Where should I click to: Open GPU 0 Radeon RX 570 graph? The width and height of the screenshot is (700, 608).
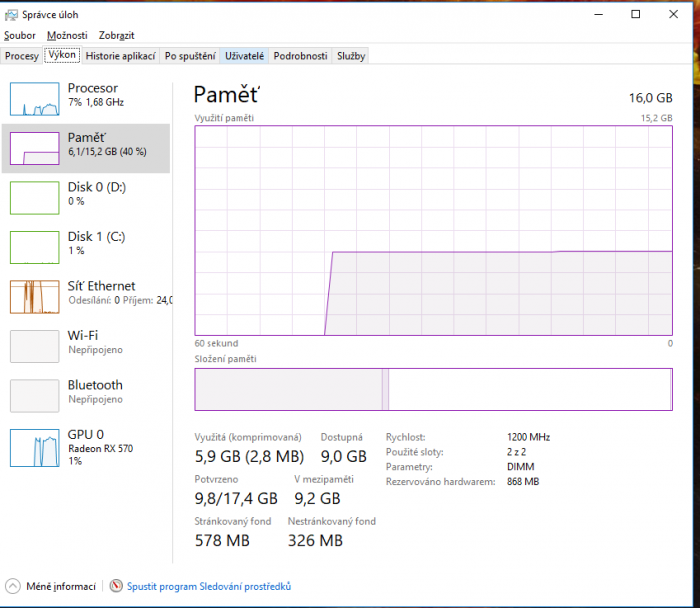[x=35, y=448]
